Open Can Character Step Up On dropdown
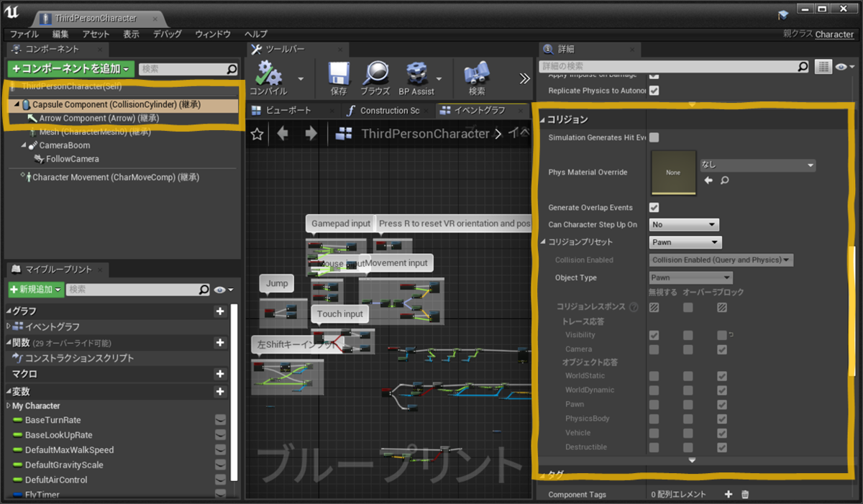This screenshot has height=504, width=863. (683, 224)
